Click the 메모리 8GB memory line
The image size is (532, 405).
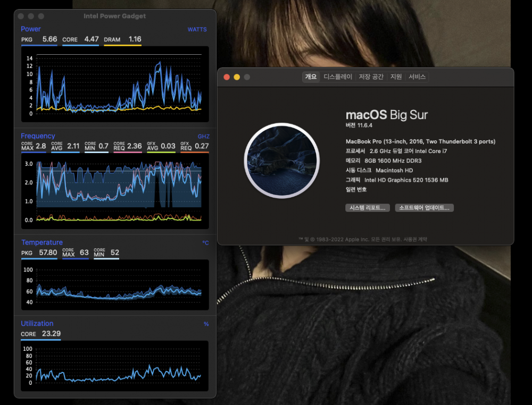tap(384, 161)
